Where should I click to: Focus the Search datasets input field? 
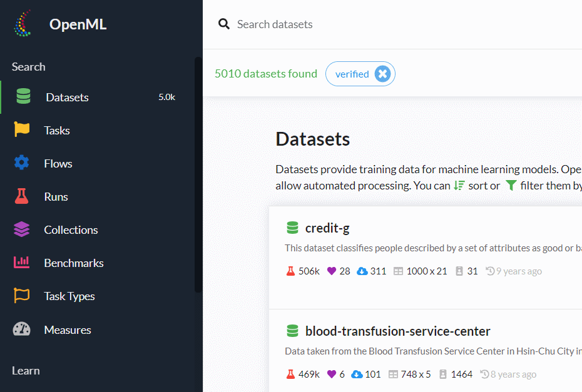pyautogui.click(x=375, y=24)
